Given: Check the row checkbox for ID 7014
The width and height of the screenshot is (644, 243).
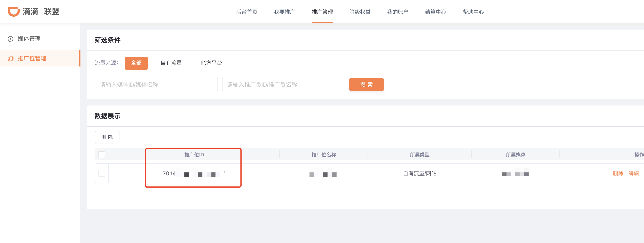Looking at the screenshot, I should pos(102,173).
